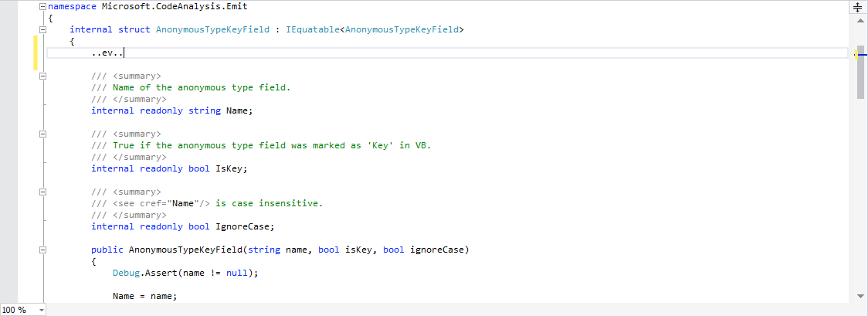The image size is (868, 316).
Task: Click the 'string name' constructor parameter
Action: tap(280, 250)
